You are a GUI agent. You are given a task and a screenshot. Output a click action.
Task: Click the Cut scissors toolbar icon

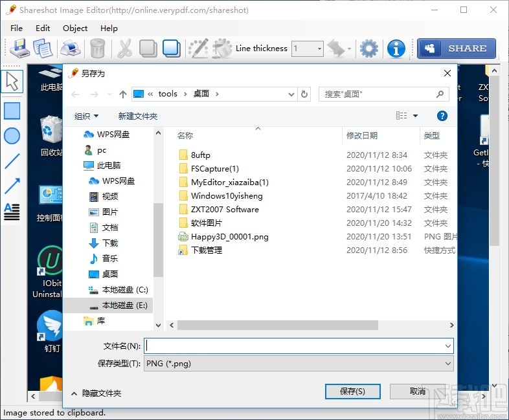(x=124, y=49)
